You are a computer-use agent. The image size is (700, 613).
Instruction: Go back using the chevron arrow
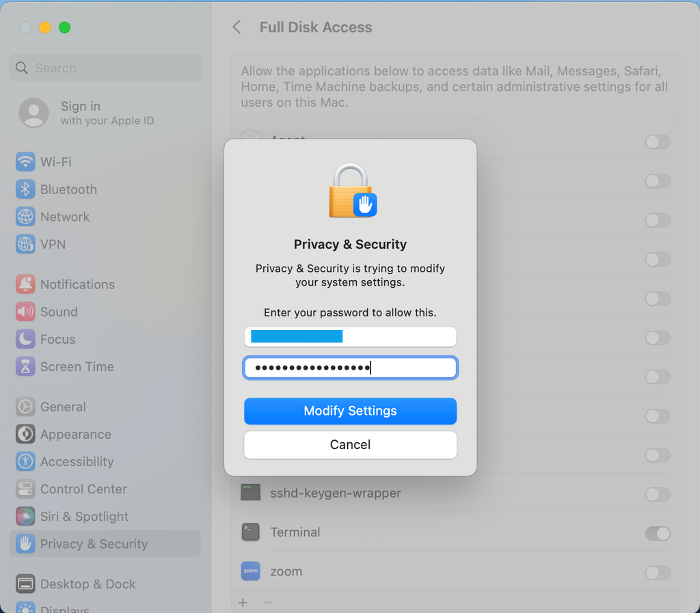point(237,27)
